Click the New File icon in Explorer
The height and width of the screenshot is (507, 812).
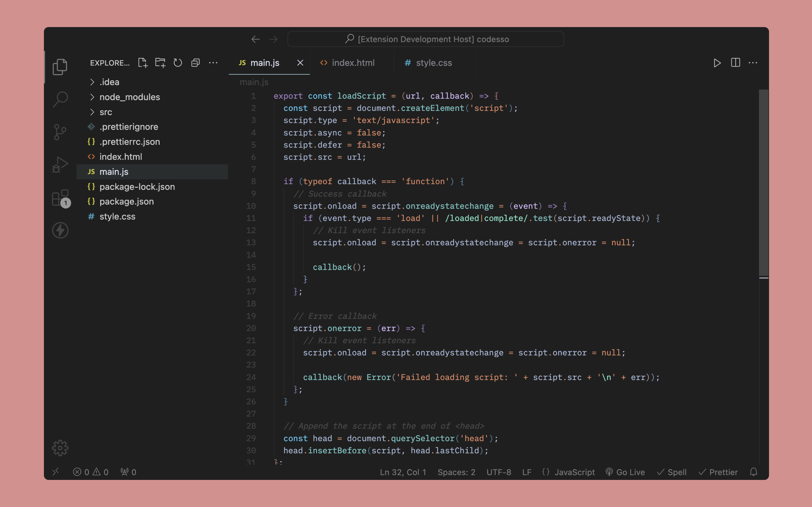[x=142, y=63]
